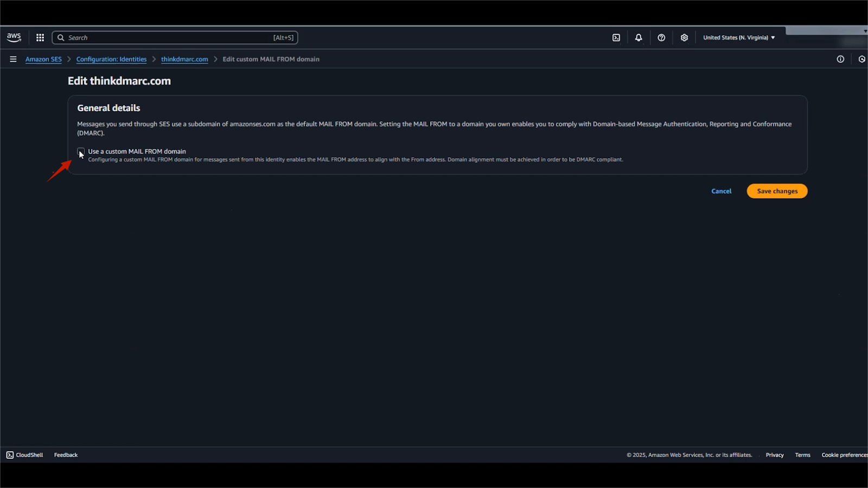
Task: Click the AWS logo home icon
Action: pos(14,37)
